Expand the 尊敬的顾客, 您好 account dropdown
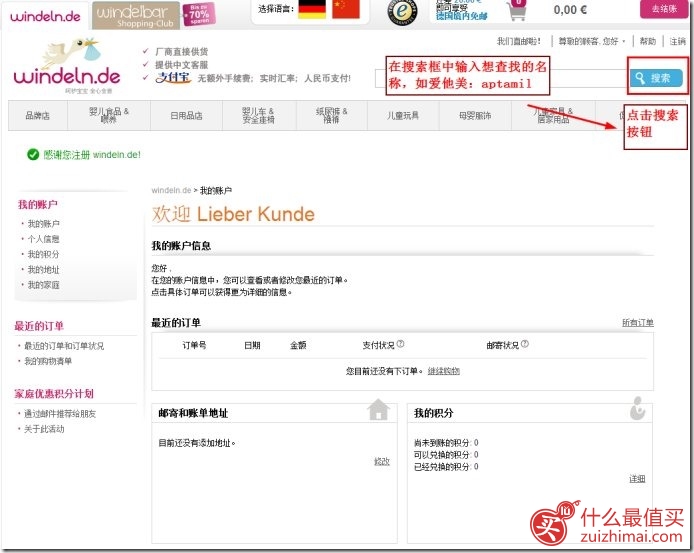This screenshot has height=553, width=694. pyautogui.click(x=592, y=41)
